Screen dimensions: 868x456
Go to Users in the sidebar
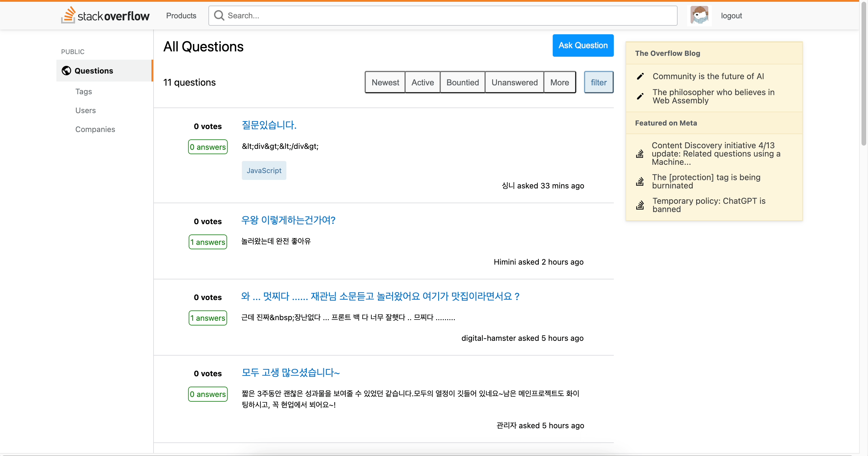pos(85,110)
